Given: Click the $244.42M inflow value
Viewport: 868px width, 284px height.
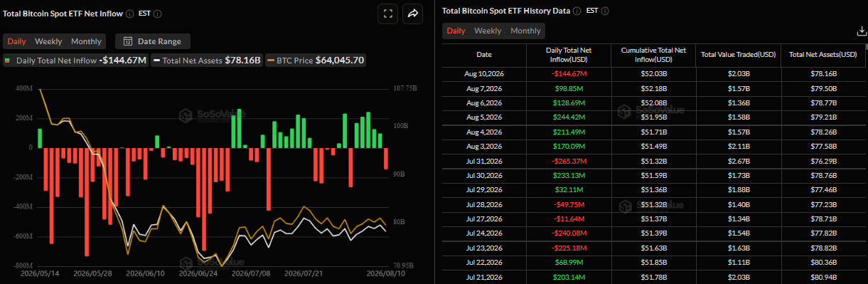Looking at the screenshot, I should [x=569, y=117].
